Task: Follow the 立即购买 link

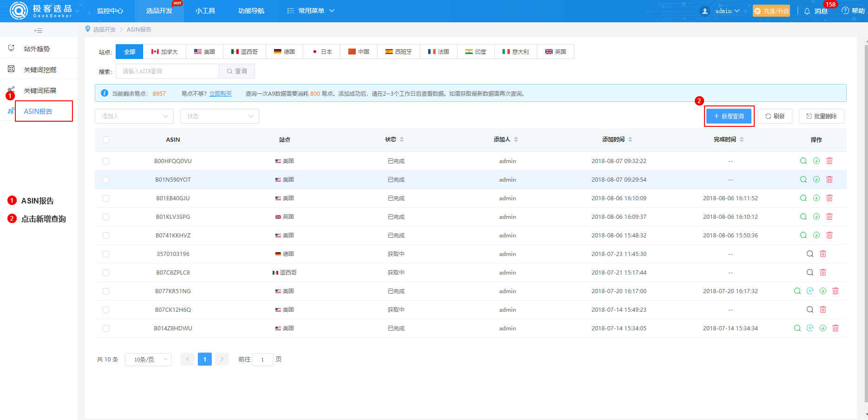Action: point(221,94)
